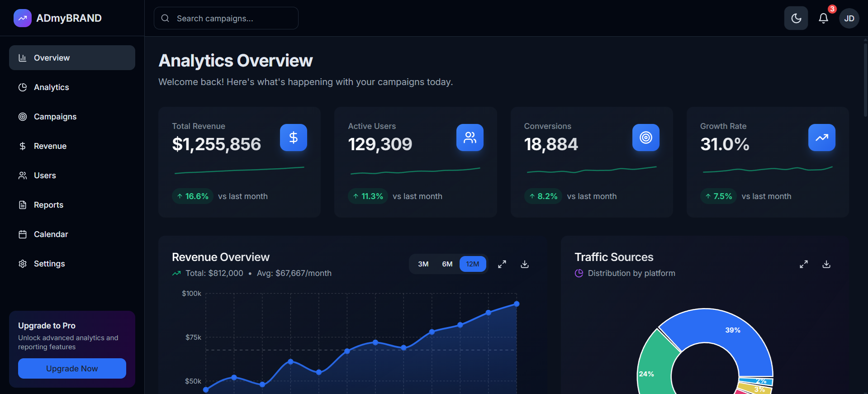
Task: Click the 18,884 conversions value
Action: click(551, 144)
